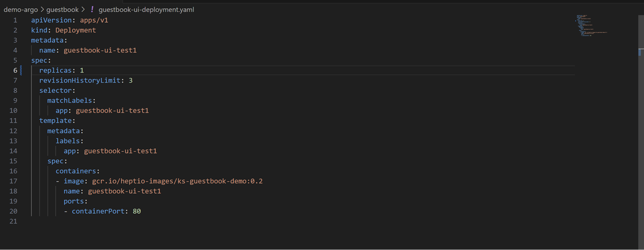Click the template key on line 11
Viewport: 644px width, 250px height.
pos(56,121)
